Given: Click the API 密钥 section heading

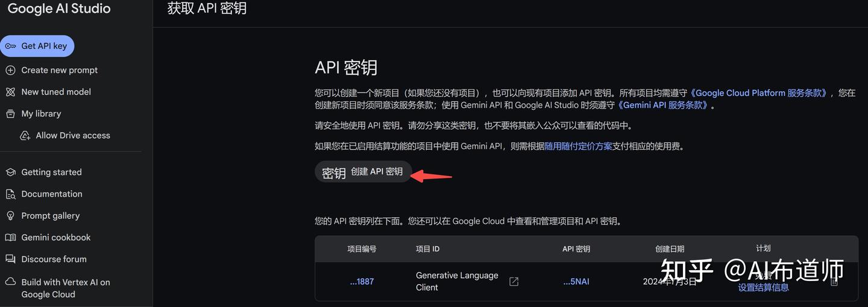Looking at the screenshot, I should [x=346, y=67].
